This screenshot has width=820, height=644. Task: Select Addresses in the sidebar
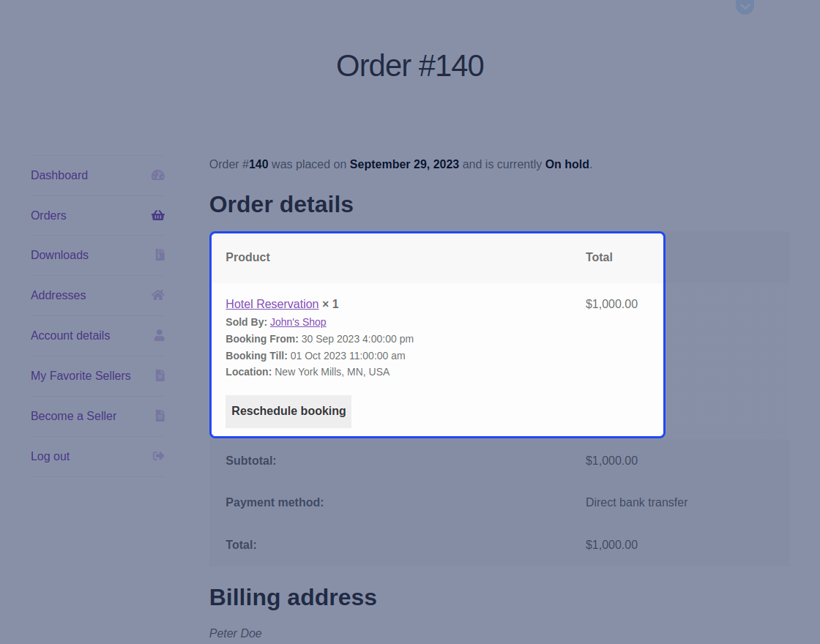pyautogui.click(x=59, y=295)
